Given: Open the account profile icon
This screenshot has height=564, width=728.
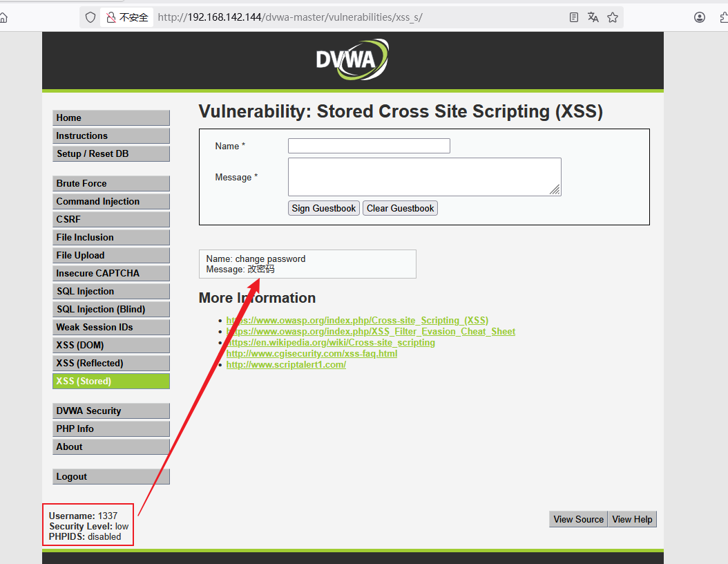Looking at the screenshot, I should point(699,18).
